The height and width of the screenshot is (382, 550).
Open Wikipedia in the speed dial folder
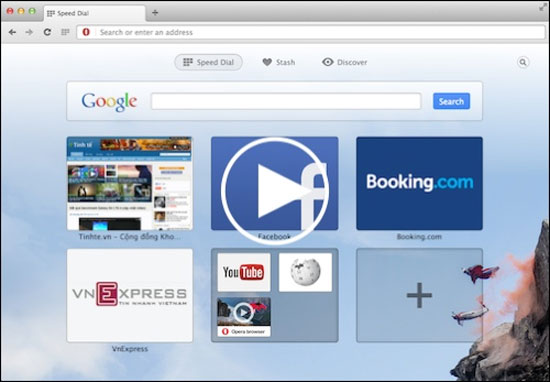point(305,272)
